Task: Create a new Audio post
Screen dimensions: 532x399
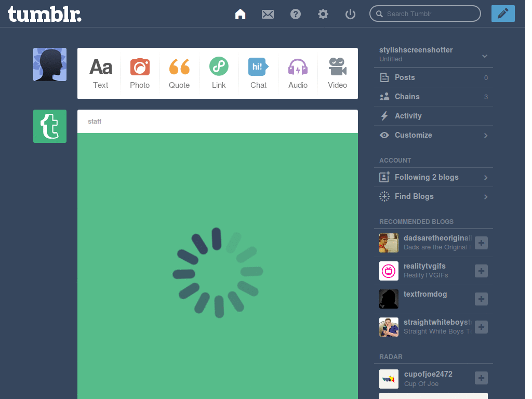Action: pyautogui.click(x=298, y=74)
